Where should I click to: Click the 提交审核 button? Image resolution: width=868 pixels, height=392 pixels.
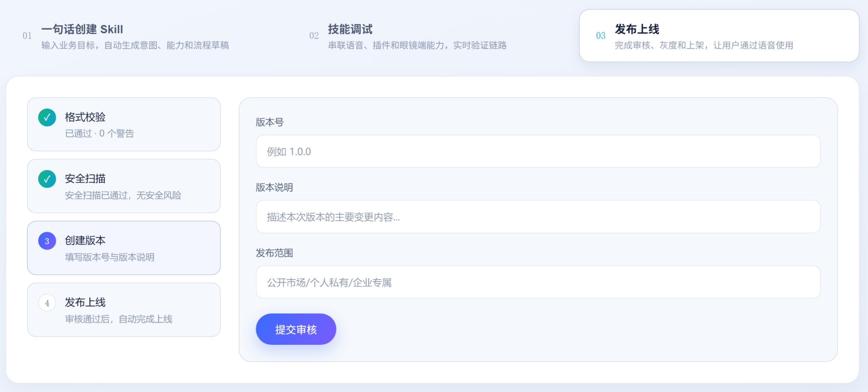(296, 329)
